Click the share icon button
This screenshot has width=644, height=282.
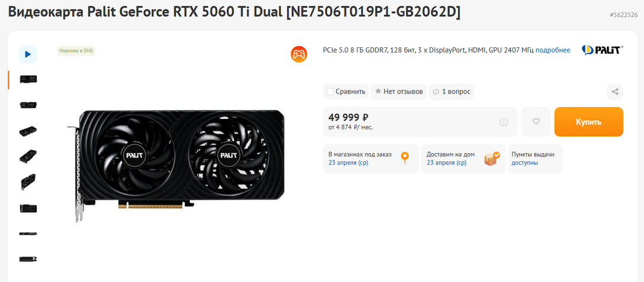click(x=615, y=92)
